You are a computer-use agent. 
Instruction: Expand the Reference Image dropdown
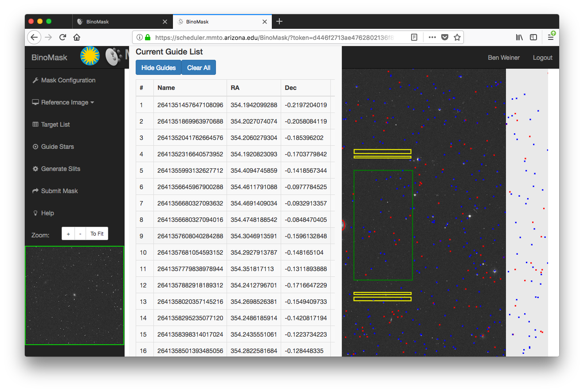click(x=63, y=102)
